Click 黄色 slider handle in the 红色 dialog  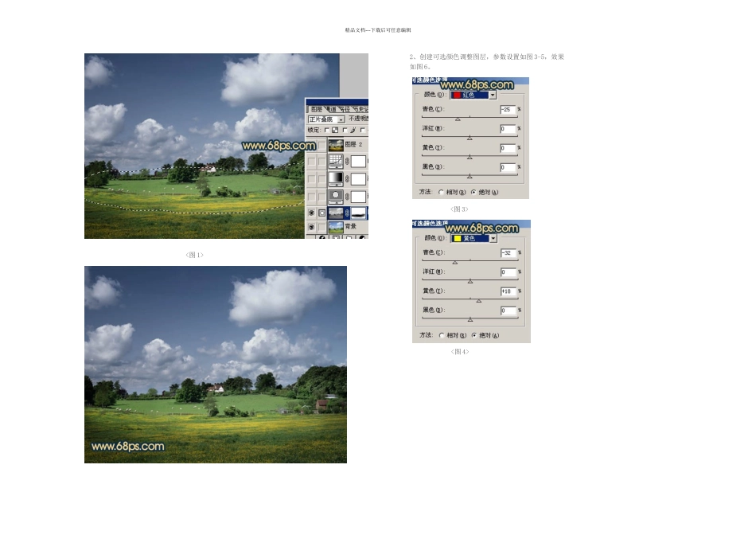pyautogui.click(x=470, y=158)
